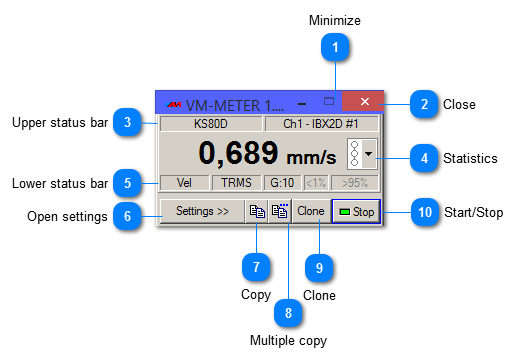
Task: Click the <1% indicator
Action: 316,183
